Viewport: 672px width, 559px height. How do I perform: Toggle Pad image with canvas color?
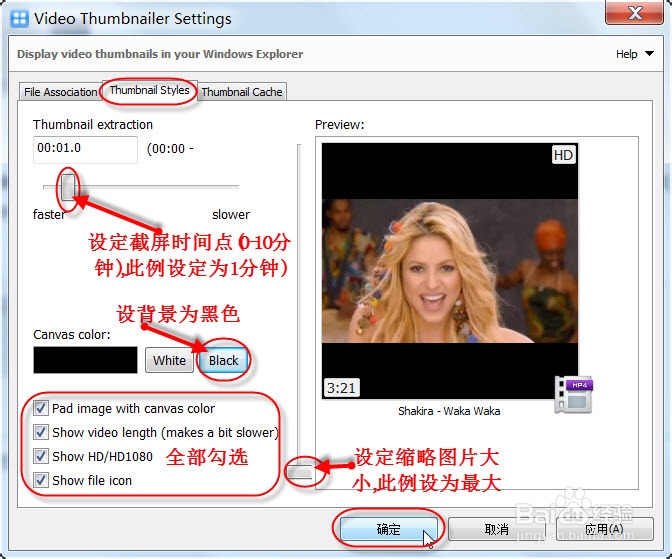[x=41, y=408]
